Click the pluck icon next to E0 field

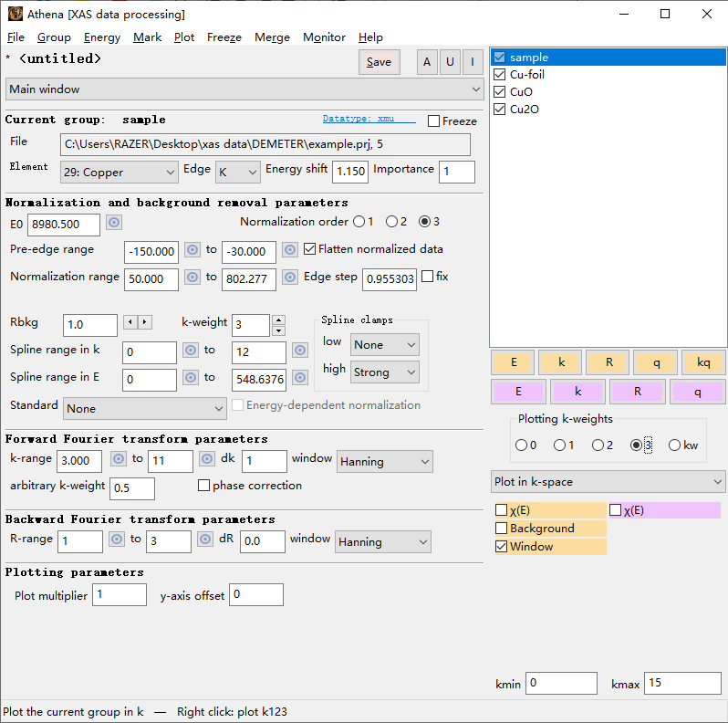(x=114, y=223)
